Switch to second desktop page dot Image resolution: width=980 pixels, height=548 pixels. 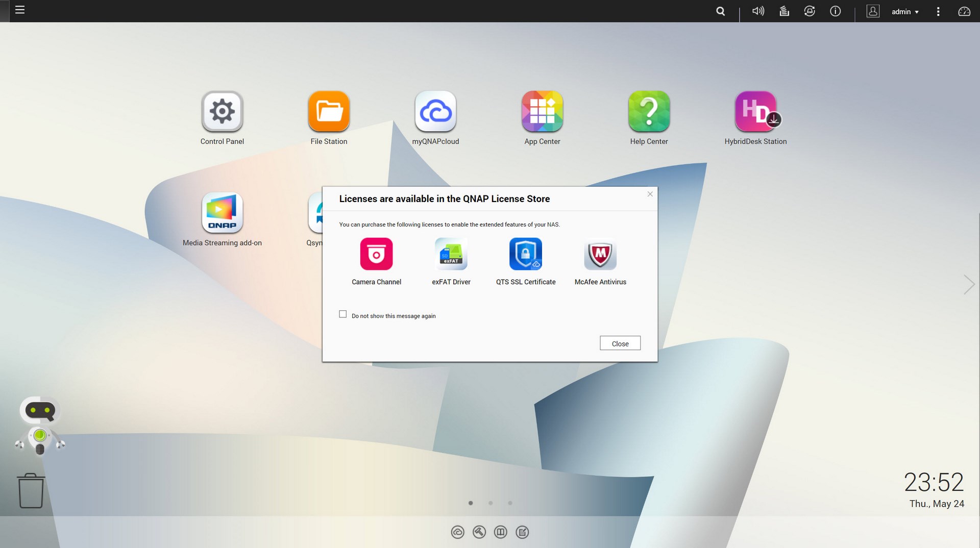pyautogui.click(x=491, y=503)
